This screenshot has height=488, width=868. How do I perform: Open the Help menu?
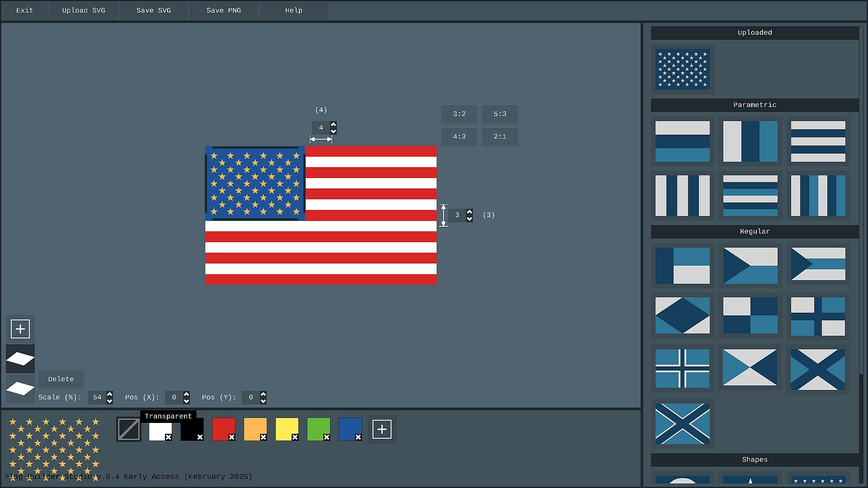[x=293, y=10]
